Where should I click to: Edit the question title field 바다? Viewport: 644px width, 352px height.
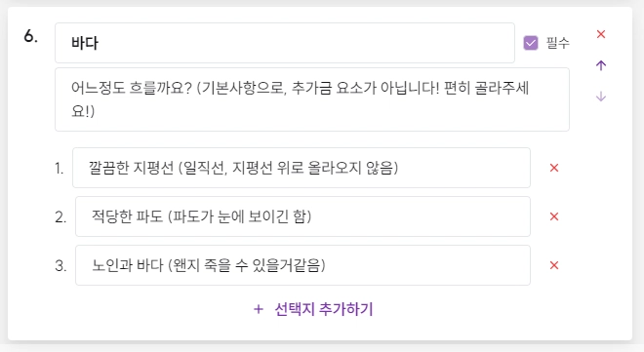tap(285, 43)
